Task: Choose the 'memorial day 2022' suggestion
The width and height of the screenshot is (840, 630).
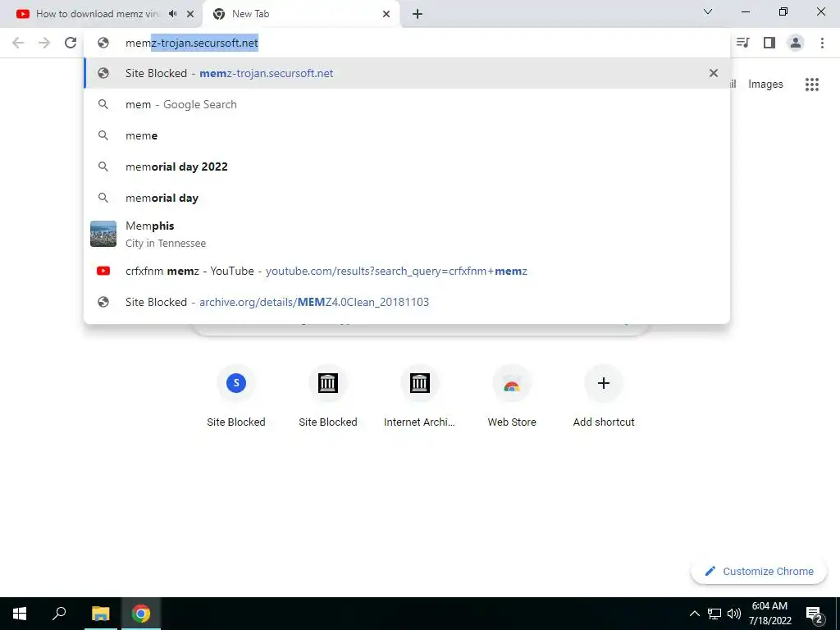Action: point(407,167)
